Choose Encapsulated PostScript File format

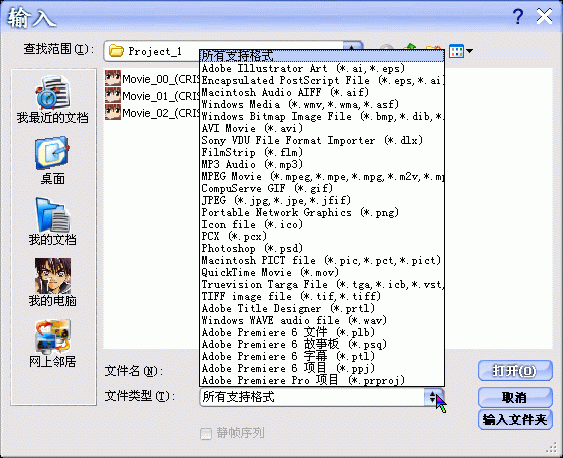[322, 80]
